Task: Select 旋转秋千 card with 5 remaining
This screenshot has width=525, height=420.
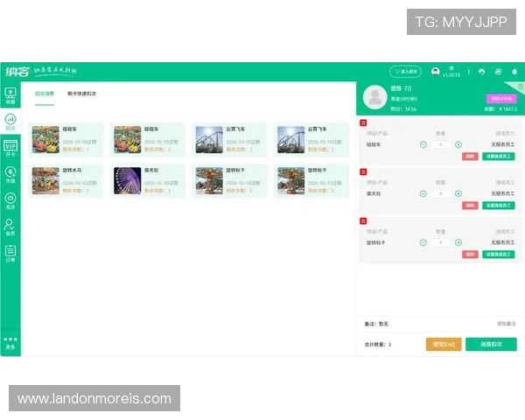Action: point(229,181)
